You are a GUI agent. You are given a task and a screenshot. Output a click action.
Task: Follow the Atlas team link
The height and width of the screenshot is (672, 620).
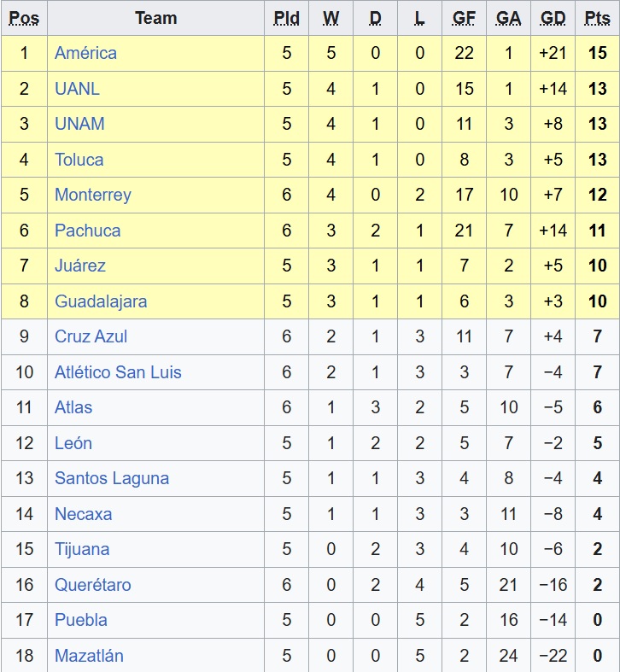pyautogui.click(x=73, y=407)
